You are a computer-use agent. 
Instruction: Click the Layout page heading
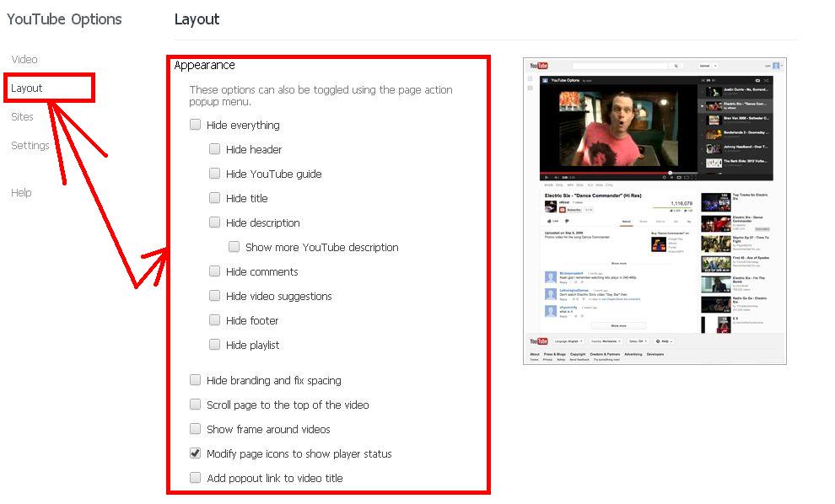coord(197,19)
